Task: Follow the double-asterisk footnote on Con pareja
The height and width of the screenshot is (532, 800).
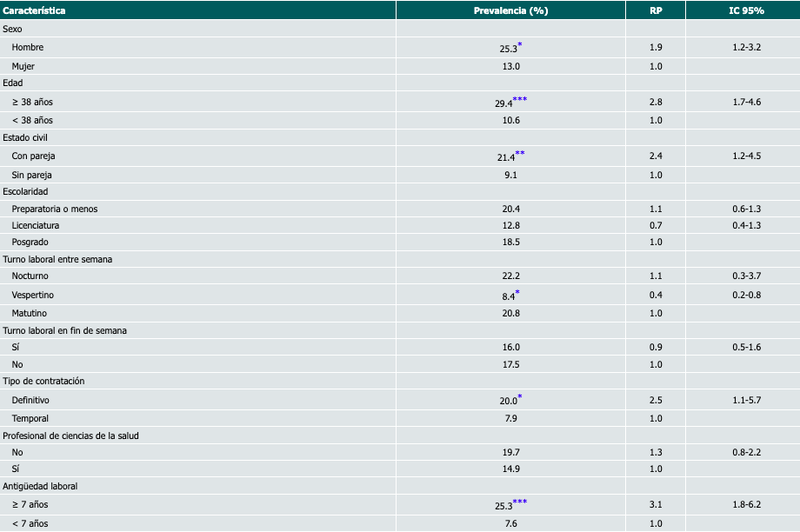Action: (520, 154)
